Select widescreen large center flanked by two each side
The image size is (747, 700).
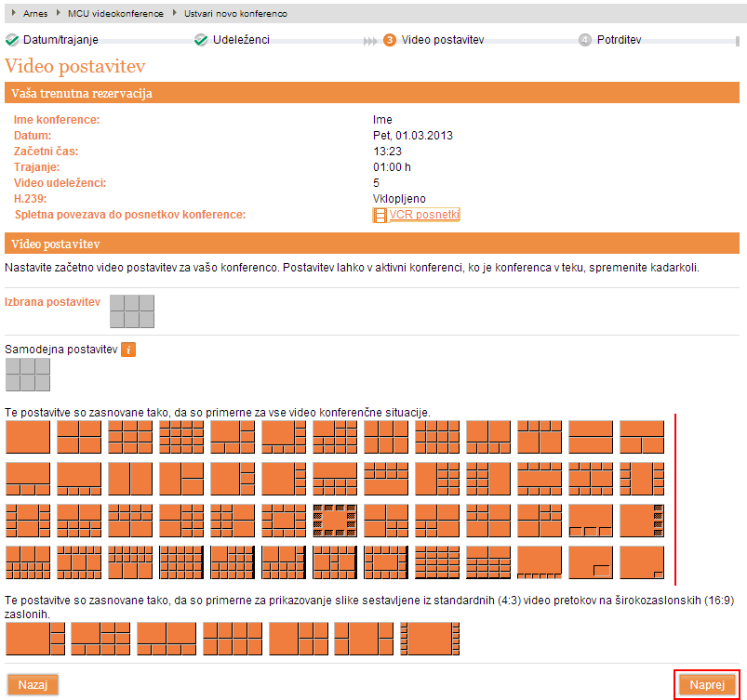364,639
